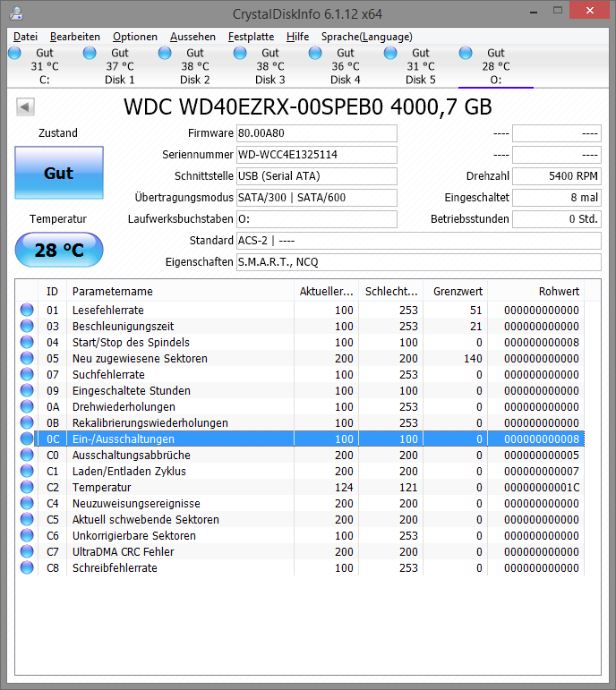The height and width of the screenshot is (690, 616).
Task: Open the Festplatte menu
Action: click(251, 37)
